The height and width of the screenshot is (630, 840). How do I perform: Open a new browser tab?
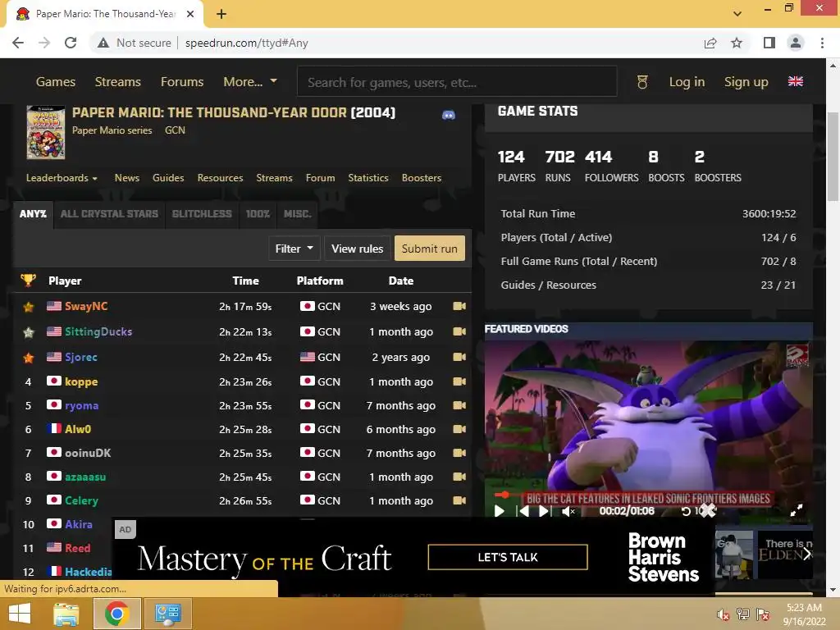[x=221, y=14]
